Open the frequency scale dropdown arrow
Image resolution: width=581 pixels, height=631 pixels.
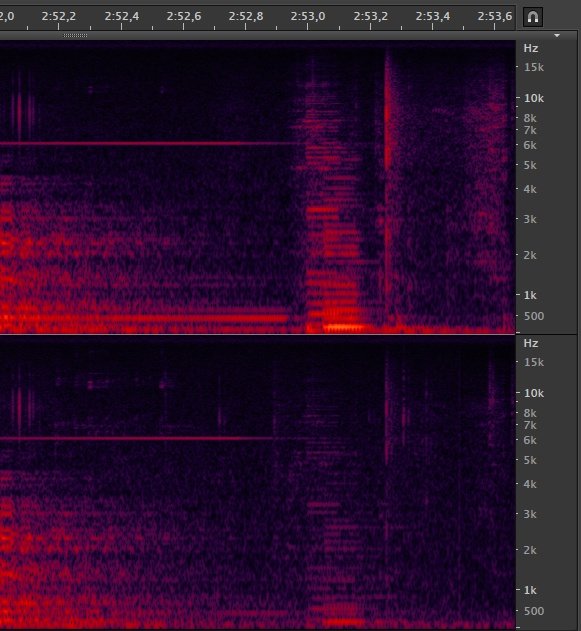557,35
